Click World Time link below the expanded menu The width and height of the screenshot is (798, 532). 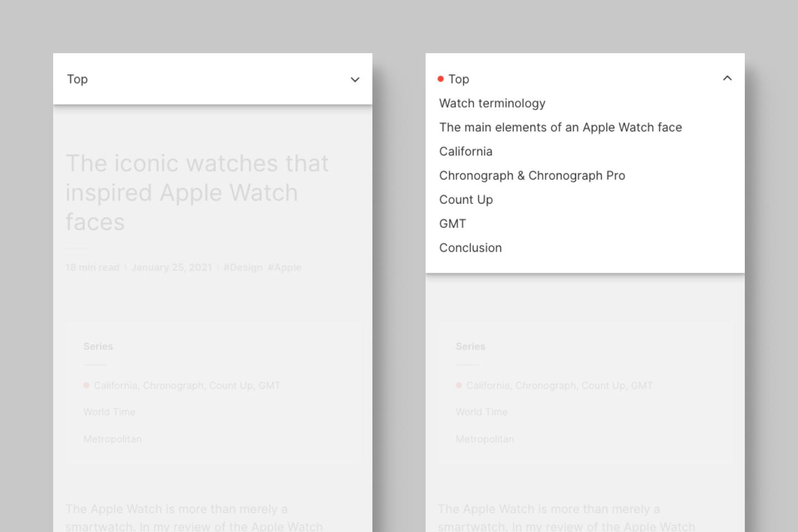coord(482,412)
